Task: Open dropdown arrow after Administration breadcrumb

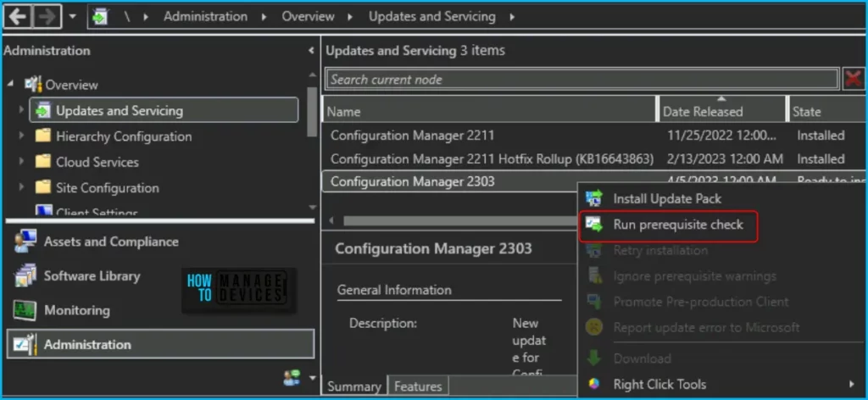Action: (x=264, y=17)
